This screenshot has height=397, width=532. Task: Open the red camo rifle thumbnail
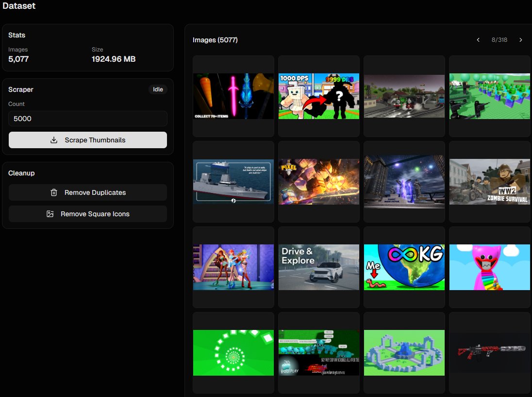tap(490, 353)
